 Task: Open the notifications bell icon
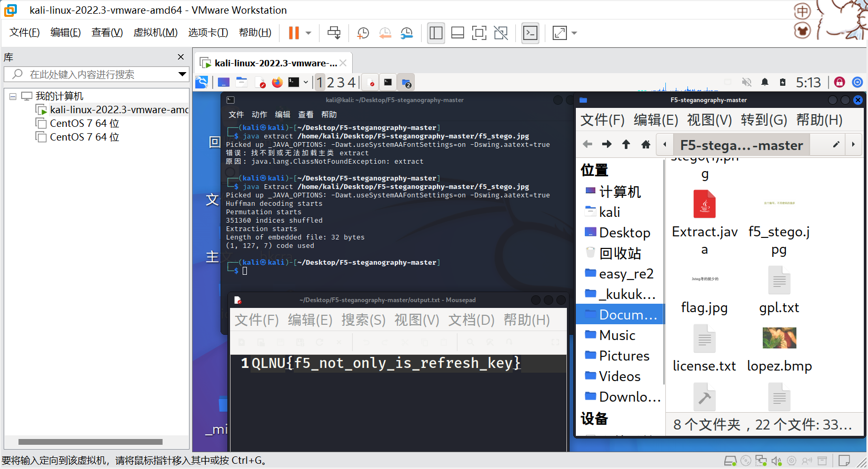765,82
